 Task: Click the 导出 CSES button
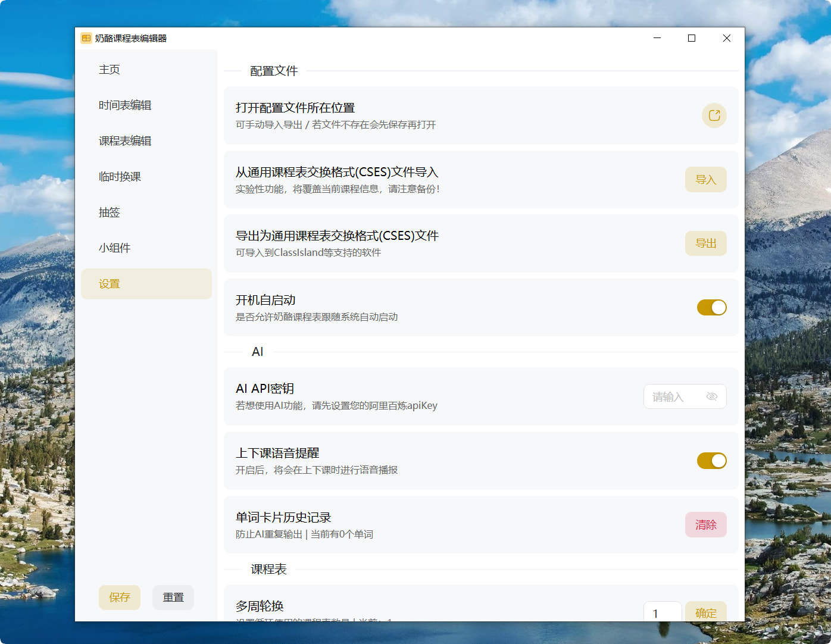coord(706,243)
